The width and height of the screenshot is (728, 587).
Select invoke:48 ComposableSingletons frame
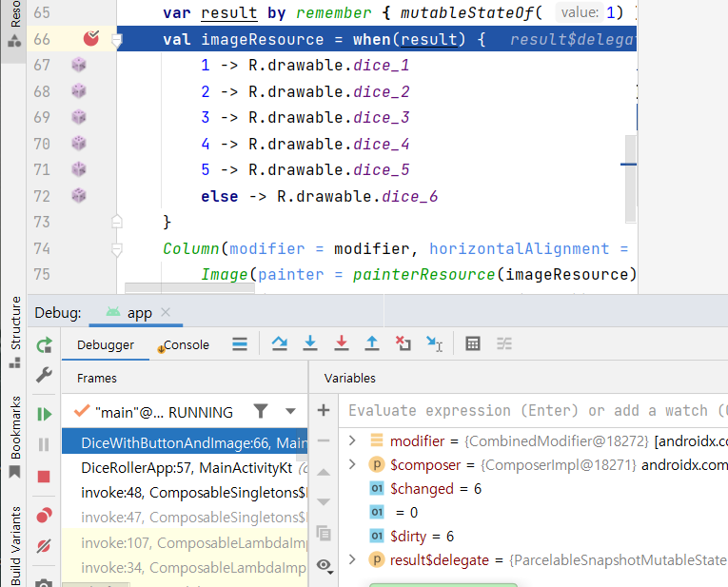(185, 492)
